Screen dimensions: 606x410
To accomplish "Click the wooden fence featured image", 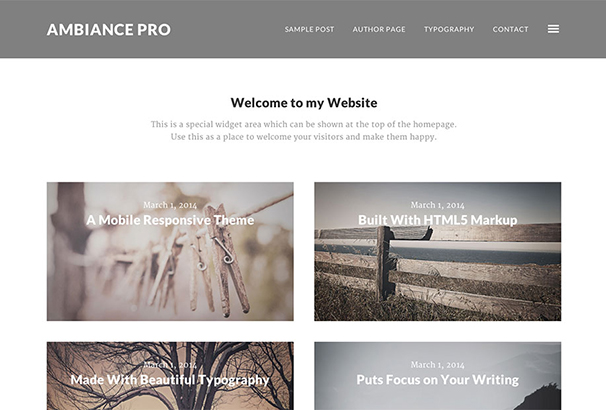I will point(437,270).
